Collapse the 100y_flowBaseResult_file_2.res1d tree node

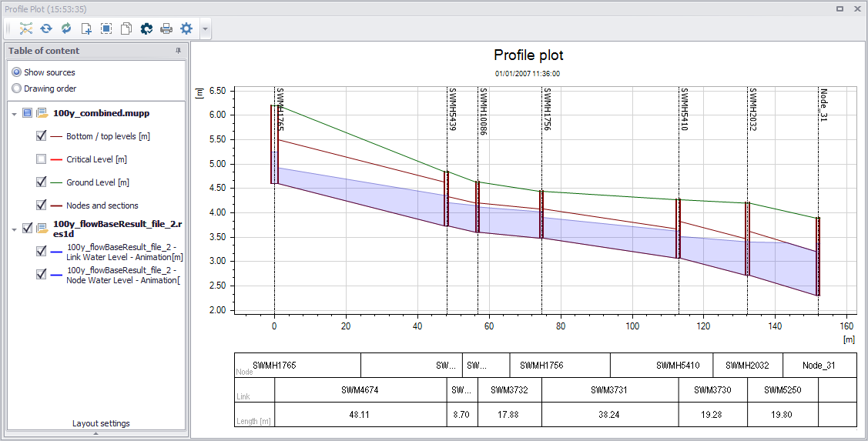tap(14, 229)
